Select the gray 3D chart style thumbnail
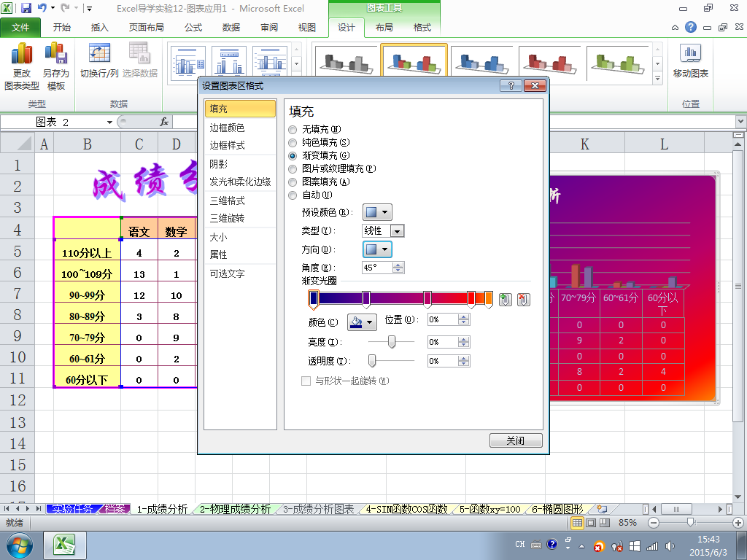 [346, 61]
